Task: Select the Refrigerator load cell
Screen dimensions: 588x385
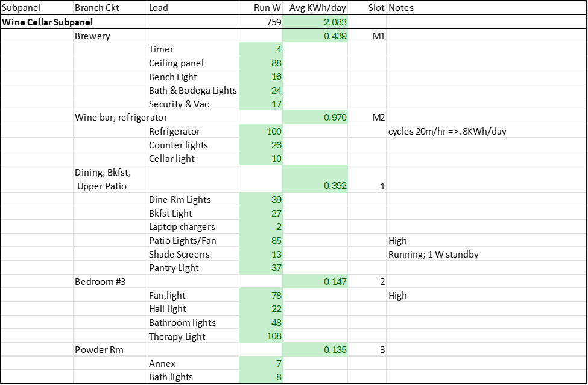Action: [175, 131]
